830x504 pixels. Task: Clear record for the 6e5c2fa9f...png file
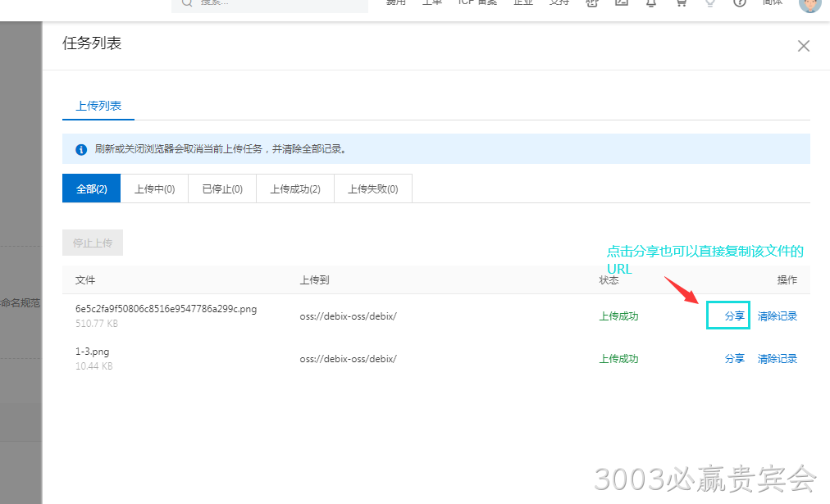[777, 316]
